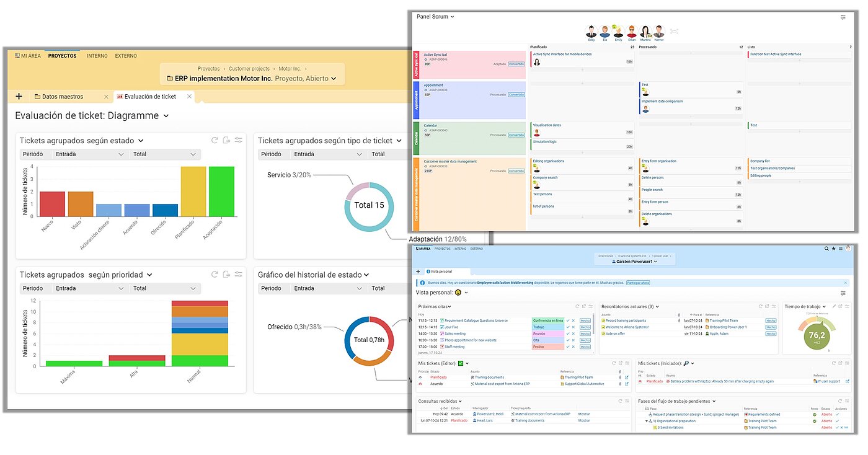Viewport: 868px width, 455px height.
Task: Click the yellow Planificado bar in estado chart
Action: point(193,192)
